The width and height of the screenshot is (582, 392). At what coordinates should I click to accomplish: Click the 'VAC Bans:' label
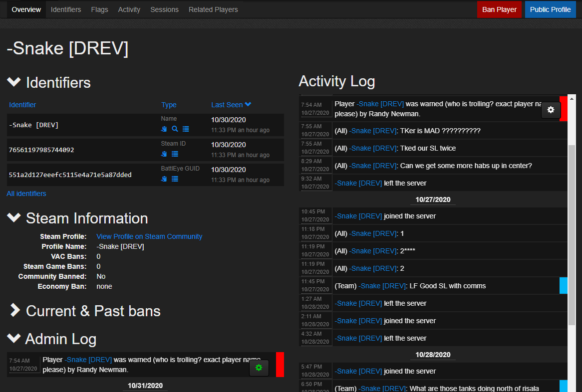click(x=69, y=257)
